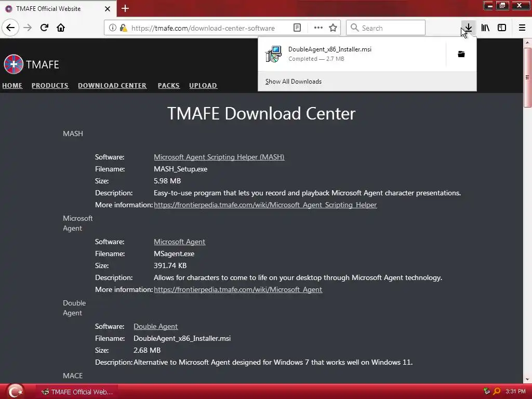532x399 pixels.
Task: Open the frontierpedia Microsoft_Agent wiki link
Action: (x=238, y=289)
